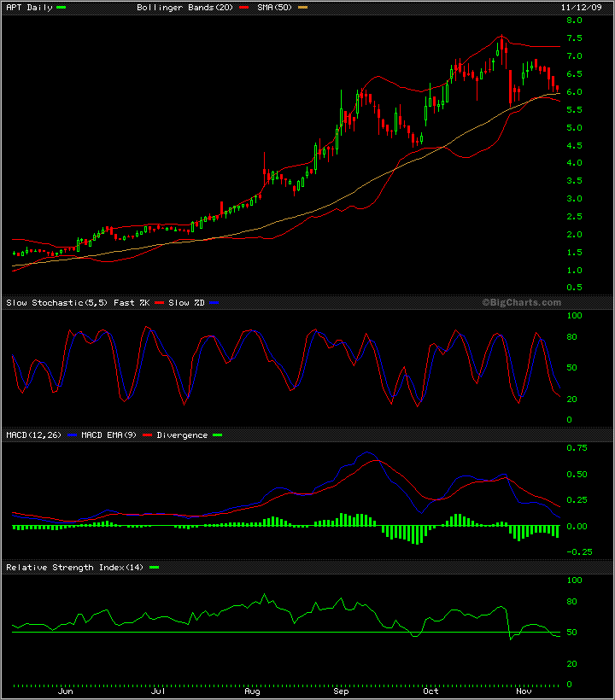Click the 20 value on Stochastic axis

point(571,400)
